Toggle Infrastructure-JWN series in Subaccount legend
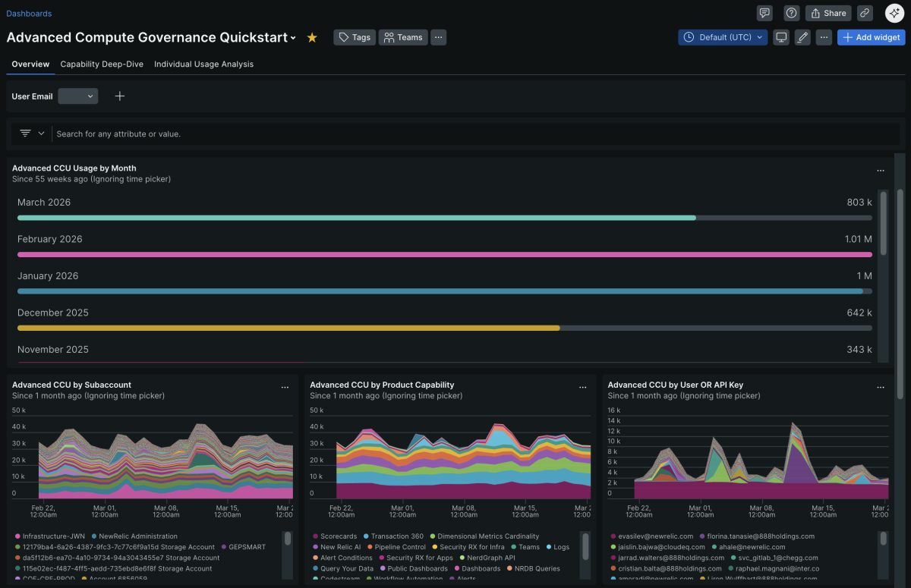Viewport: 911px width, 588px height. tap(53, 536)
